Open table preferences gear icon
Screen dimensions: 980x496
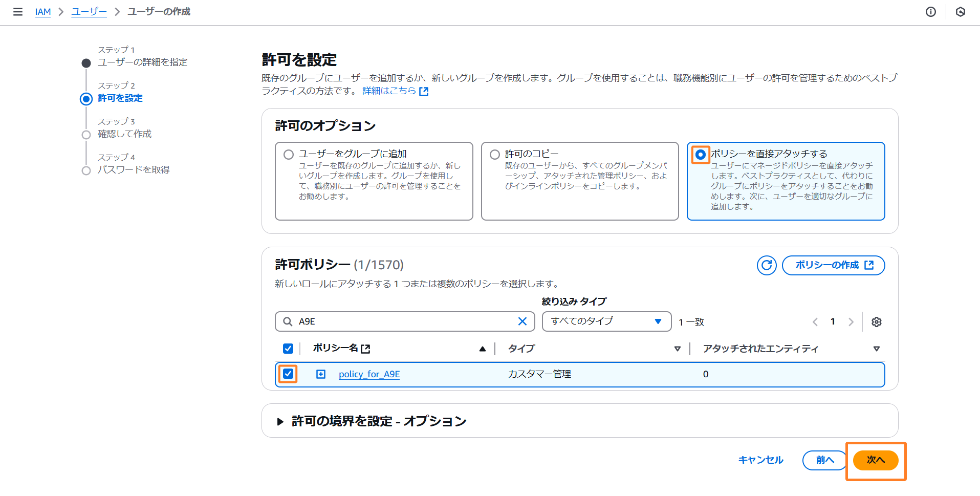876,322
